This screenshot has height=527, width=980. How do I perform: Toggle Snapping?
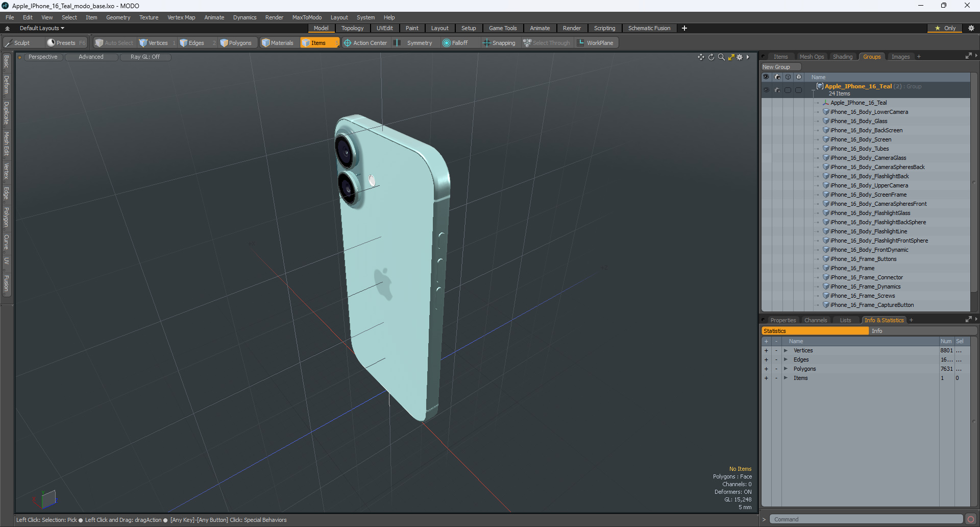499,43
